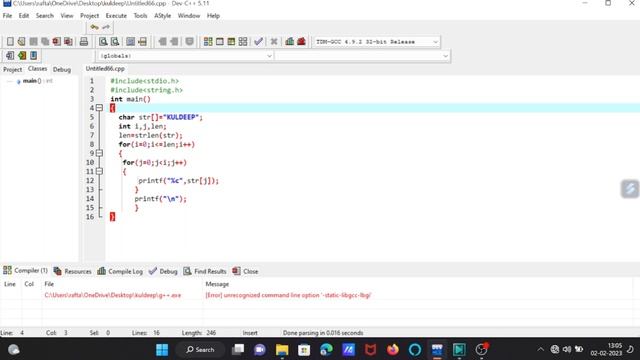Click the Message column header

coord(217,284)
